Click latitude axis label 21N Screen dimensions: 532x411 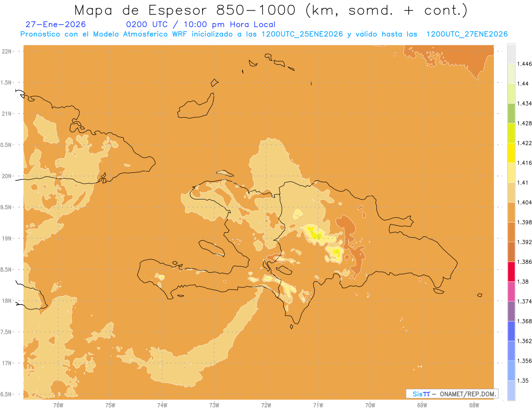tap(8, 114)
